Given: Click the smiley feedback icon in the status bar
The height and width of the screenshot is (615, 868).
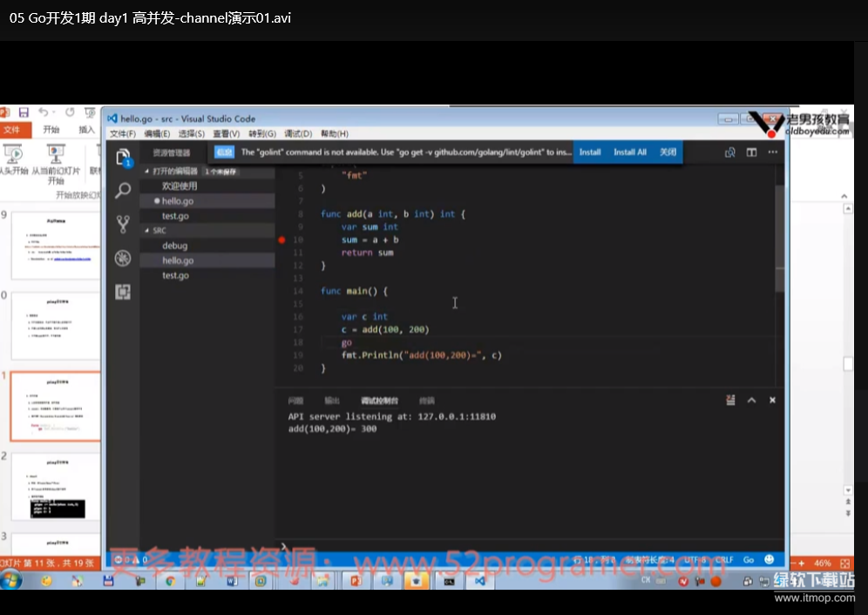Looking at the screenshot, I should [769, 559].
